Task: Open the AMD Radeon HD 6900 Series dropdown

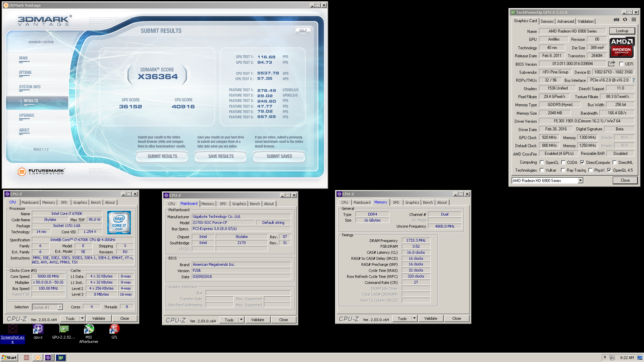Action: tap(580, 181)
